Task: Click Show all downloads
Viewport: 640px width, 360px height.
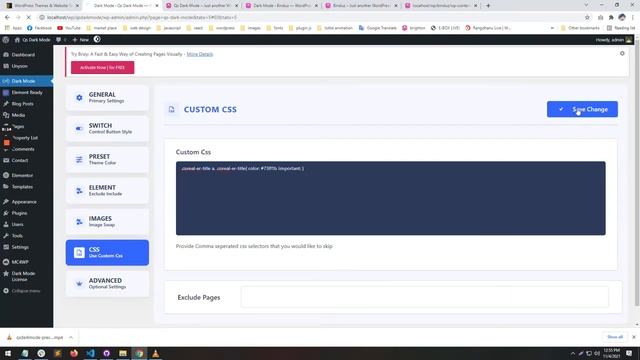Action: tap(615, 337)
